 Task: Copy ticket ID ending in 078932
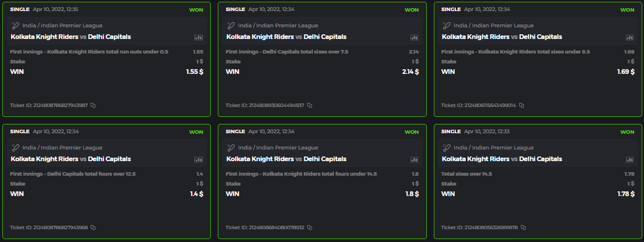(310, 227)
